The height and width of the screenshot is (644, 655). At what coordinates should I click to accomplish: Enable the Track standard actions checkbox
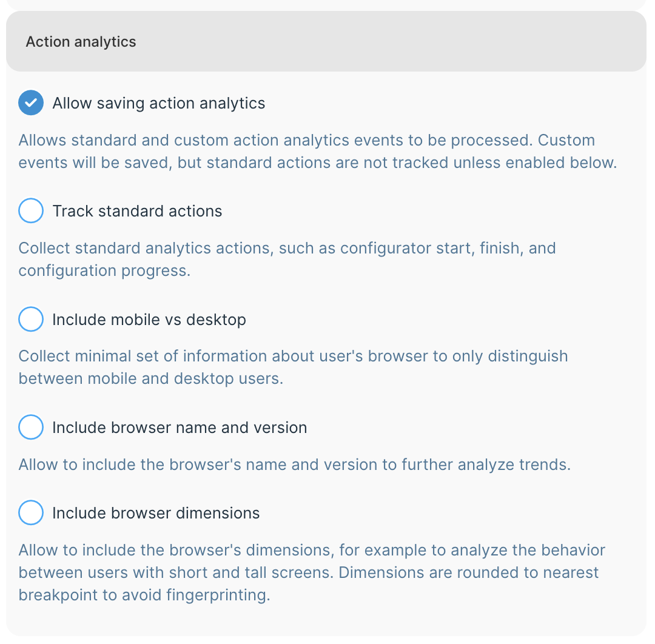pos(31,211)
